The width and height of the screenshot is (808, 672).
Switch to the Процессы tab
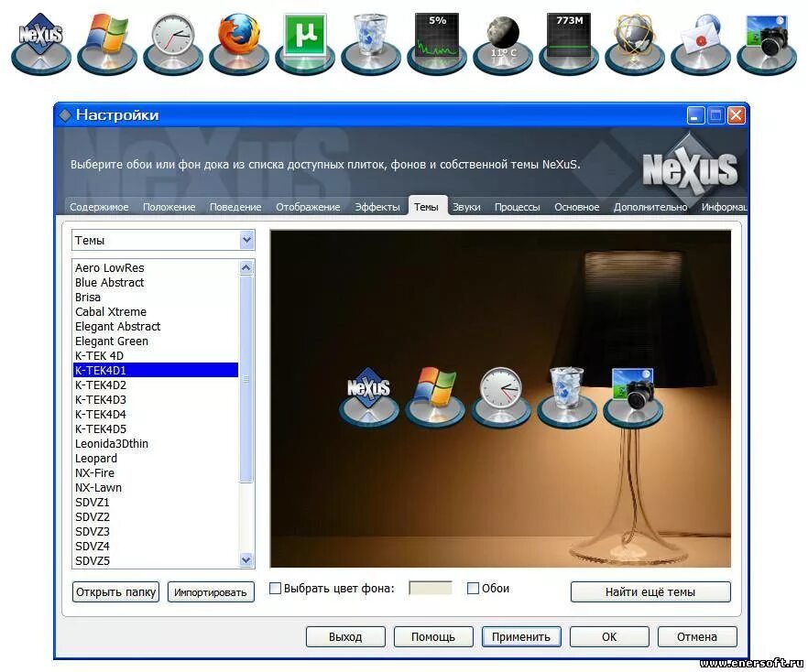pyautogui.click(x=517, y=207)
